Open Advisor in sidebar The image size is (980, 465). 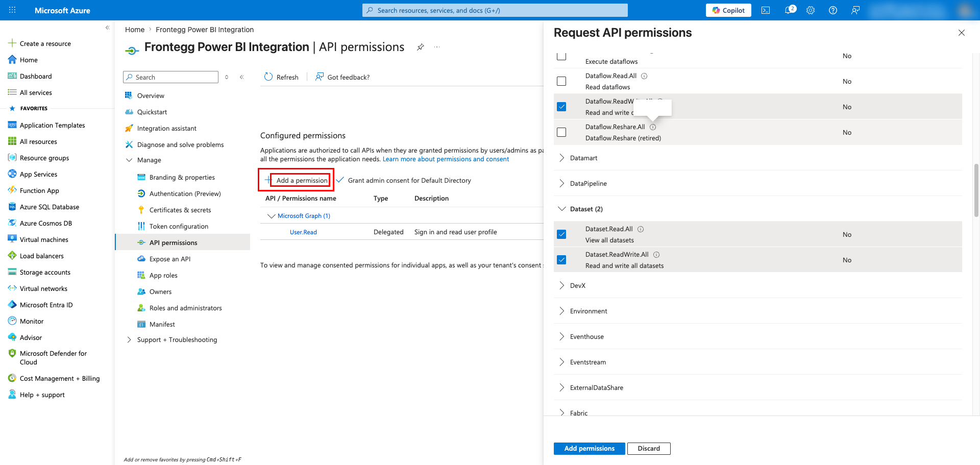pos(31,337)
